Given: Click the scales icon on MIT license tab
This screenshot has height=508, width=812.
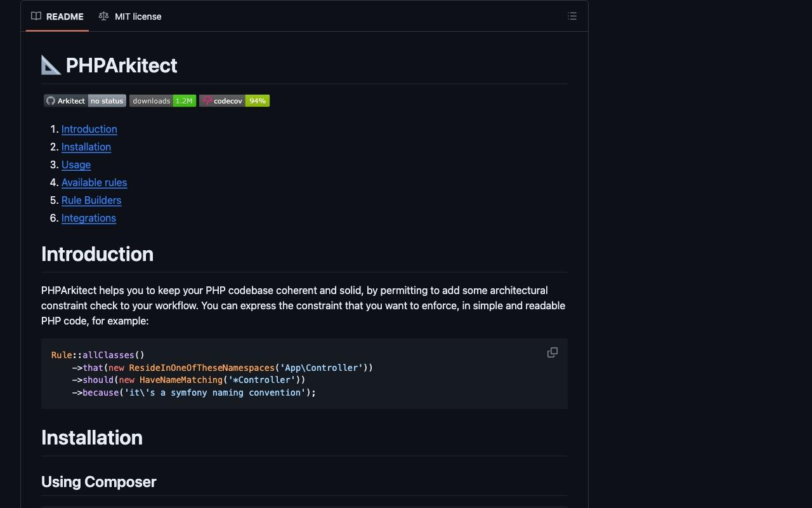Looking at the screenshot, I should click(103, 16).
